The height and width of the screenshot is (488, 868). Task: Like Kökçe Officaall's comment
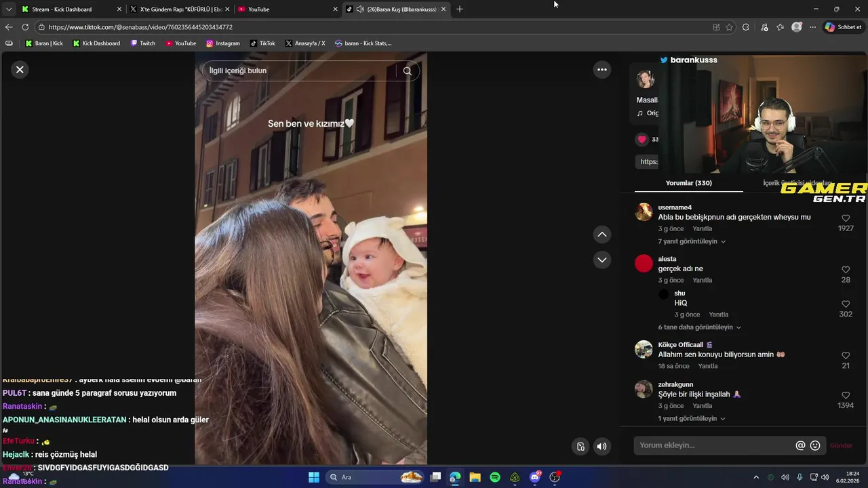[846, 356]
